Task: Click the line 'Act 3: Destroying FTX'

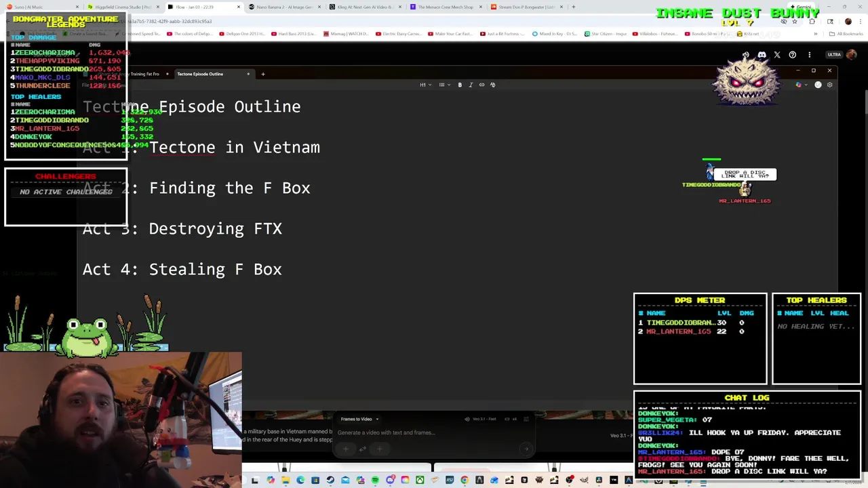Action: tap(182, 228)
